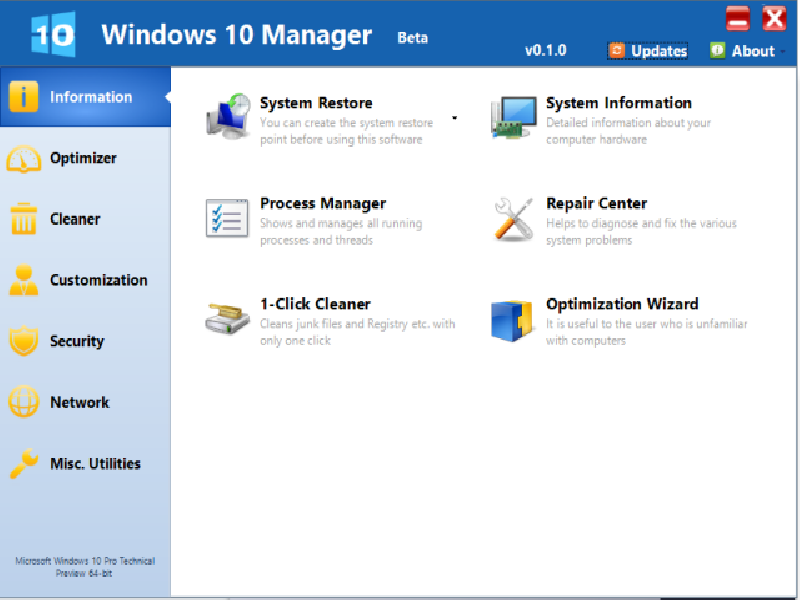Click the Information sidebar 'i' icon
The height and width of the screenshot is (600, 800).
(23, 96)
